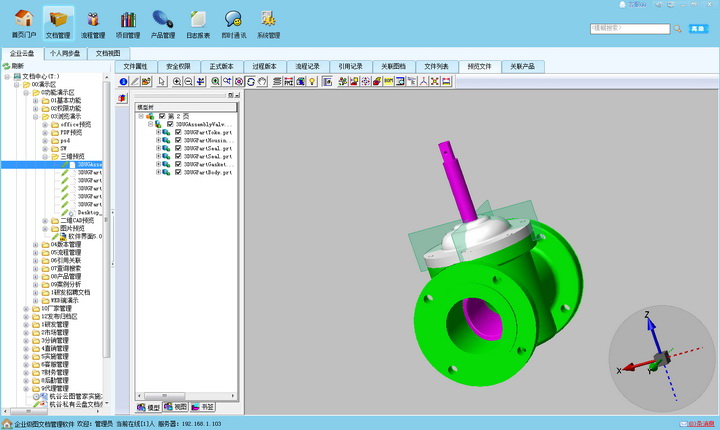
Task: Uncheck the 3DUGAssemblyValve checkbox in model tree
Action: coord(170,124)
